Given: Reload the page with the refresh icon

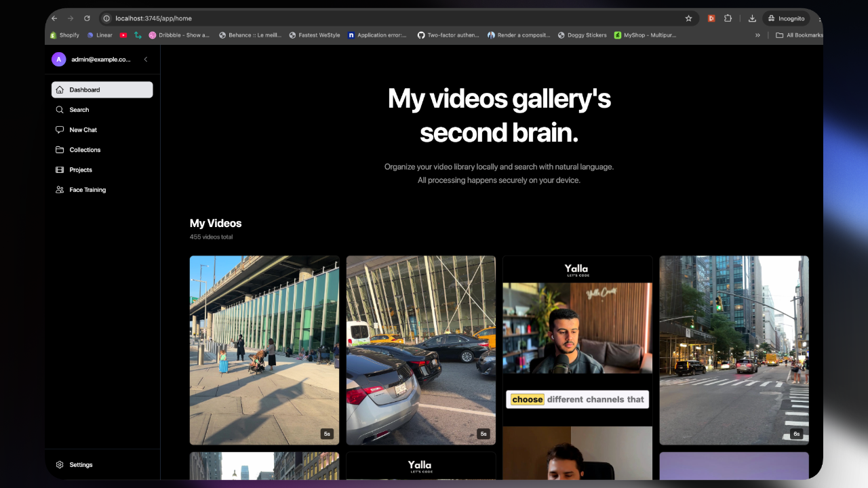Looking at the screenshot, I should point(87,18).
